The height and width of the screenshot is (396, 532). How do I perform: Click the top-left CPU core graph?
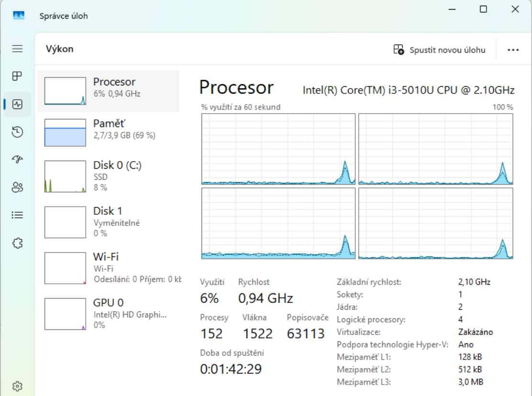pyautogui.click(x=278, y=149)
